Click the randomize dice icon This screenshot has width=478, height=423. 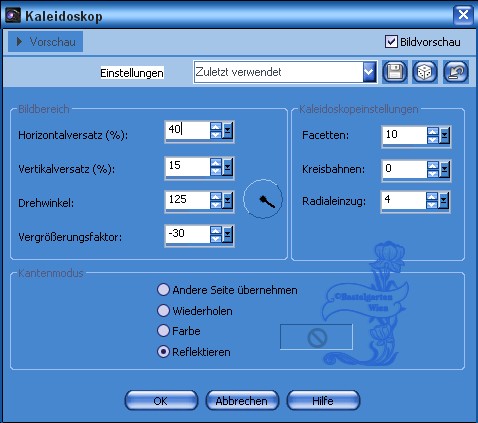pos(425,72)
